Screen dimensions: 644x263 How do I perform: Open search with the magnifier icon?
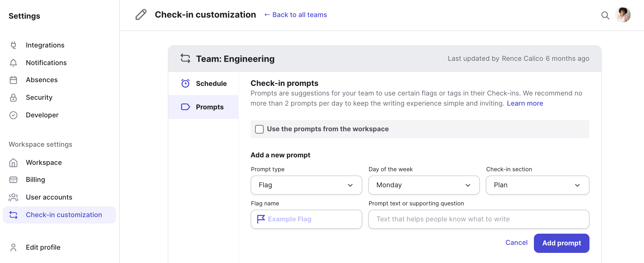pos(605,15)
